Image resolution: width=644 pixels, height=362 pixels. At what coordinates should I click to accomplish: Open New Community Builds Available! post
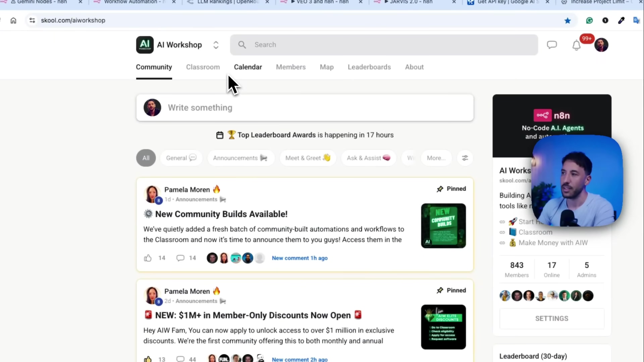(x=221, y=214)
